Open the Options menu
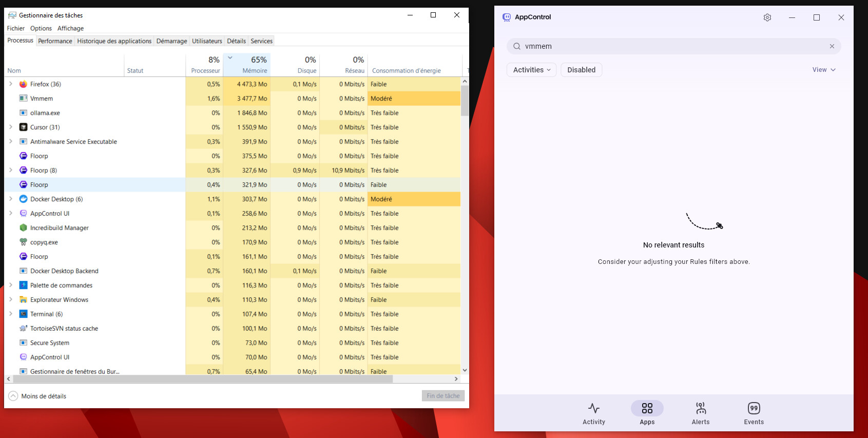Screen dimensions: 868x438 click(41, 28)
